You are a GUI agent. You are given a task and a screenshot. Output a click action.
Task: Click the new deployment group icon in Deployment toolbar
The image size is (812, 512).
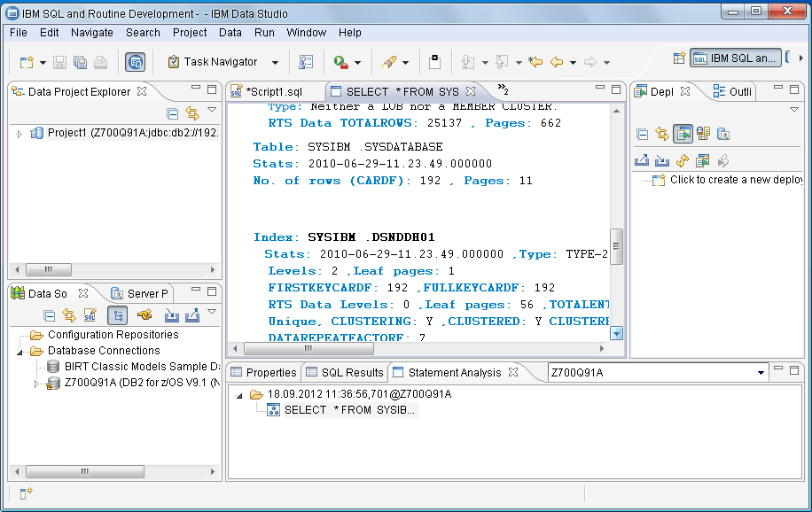tap(702, 160)
